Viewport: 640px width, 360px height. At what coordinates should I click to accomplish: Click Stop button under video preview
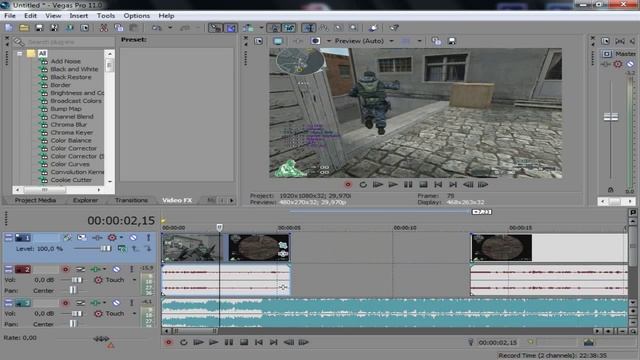[x=423, y=184]
